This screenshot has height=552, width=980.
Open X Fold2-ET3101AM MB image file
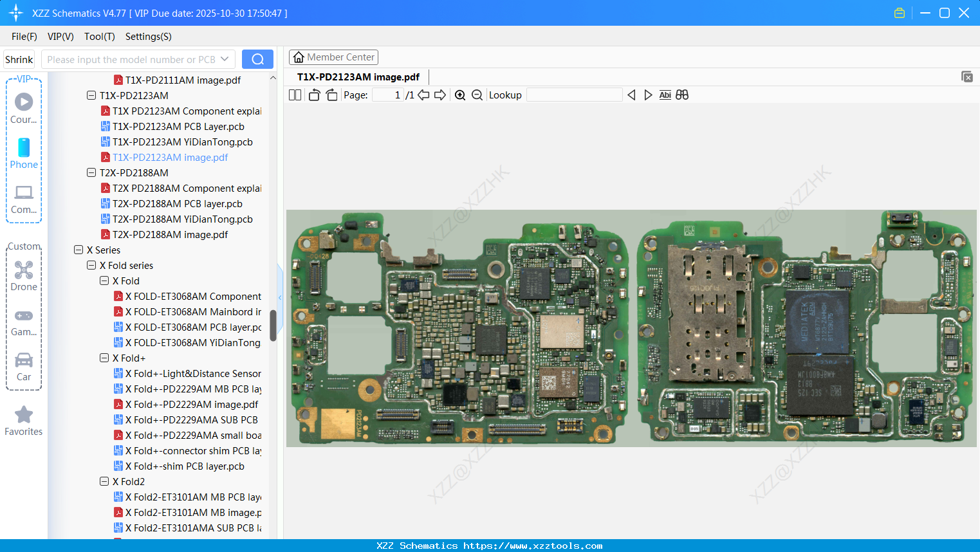pyautogui.click(x=187, y=512)
